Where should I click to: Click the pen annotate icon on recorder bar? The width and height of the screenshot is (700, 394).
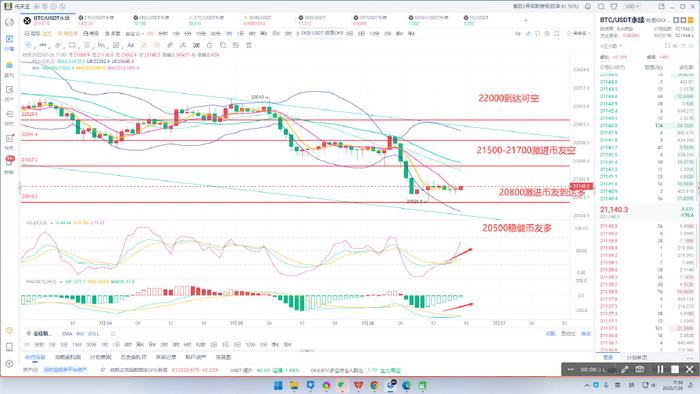pyautogui.click(x=625, y=369)
